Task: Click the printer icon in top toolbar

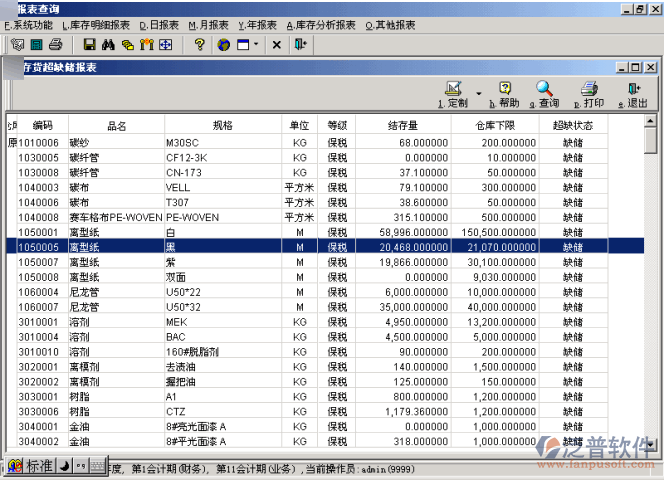Action: pos(56,45)
